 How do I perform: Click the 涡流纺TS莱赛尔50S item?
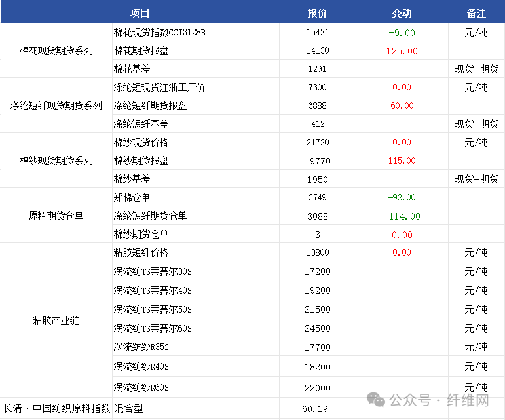(153, 309)
